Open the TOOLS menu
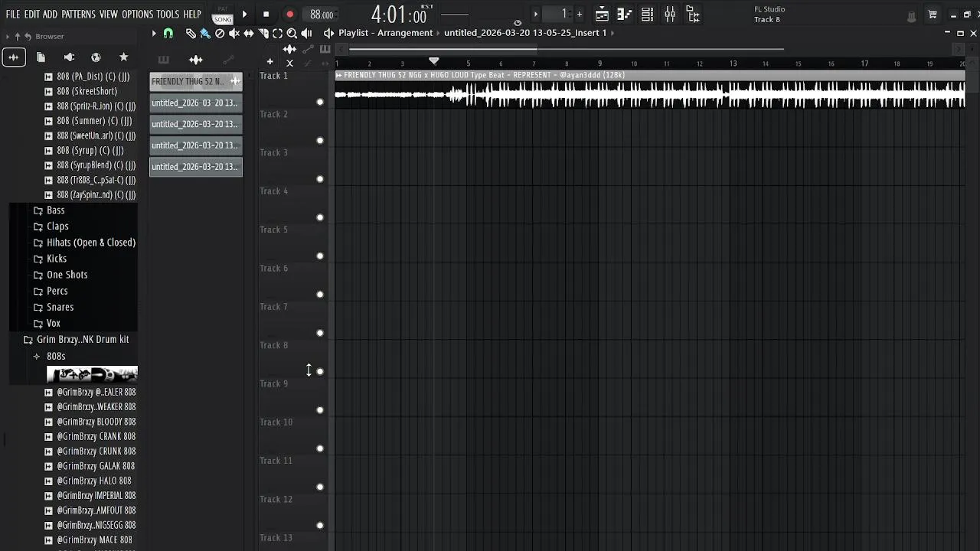This screenshot has width=980, height=551. click(168, 15)
